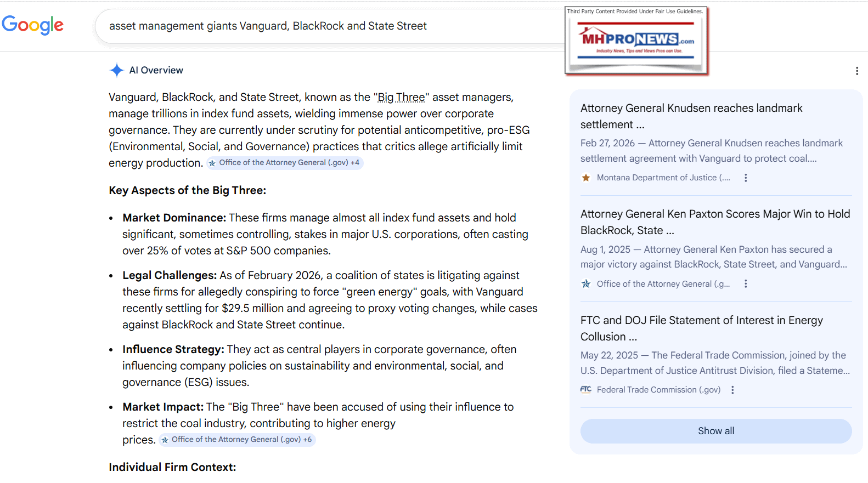Click the underlined "Big Three" term
The width and height of the screenshot is (868, 483).
coord(401,98)
